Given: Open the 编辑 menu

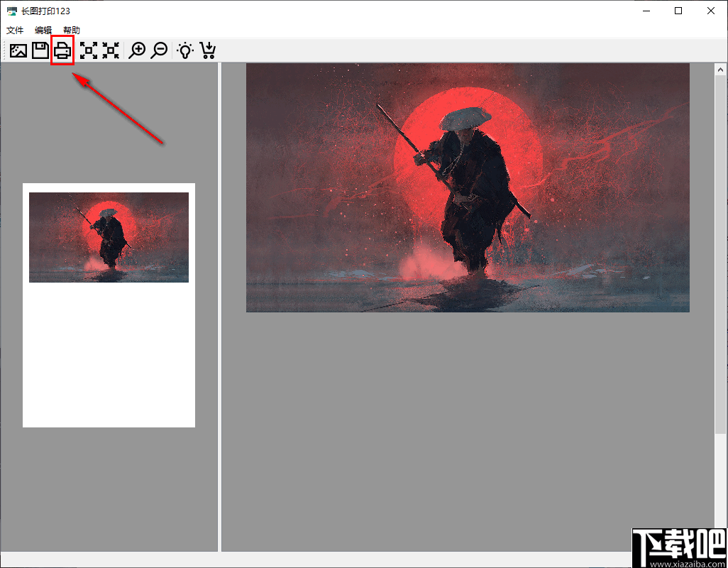Looking at the screenshot, I should [x=43, y=31].
